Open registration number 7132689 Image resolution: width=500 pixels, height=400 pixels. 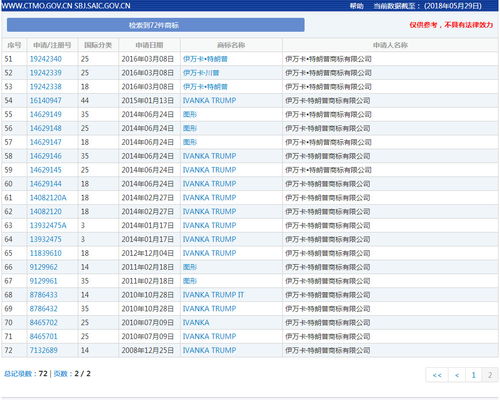tap(44, 350)
